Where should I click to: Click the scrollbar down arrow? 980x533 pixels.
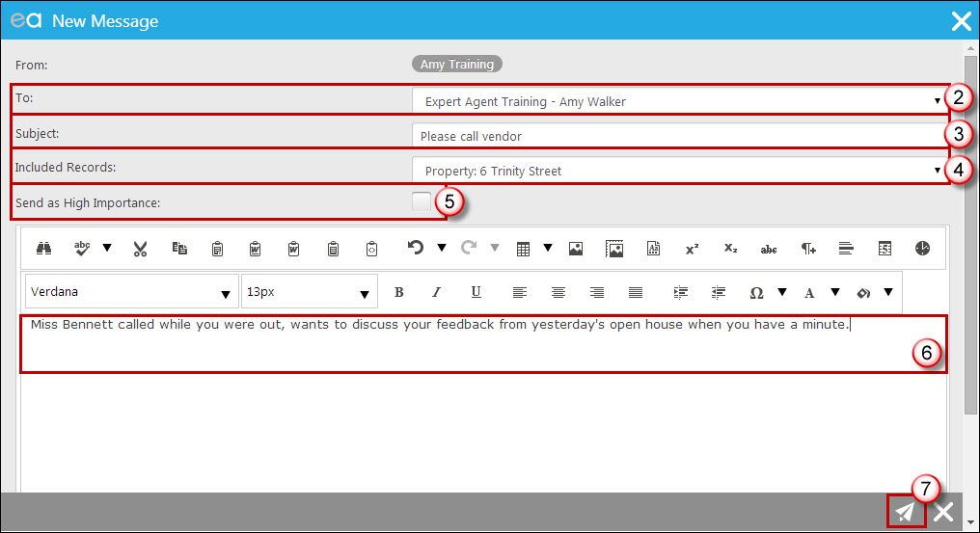[970, 522]
